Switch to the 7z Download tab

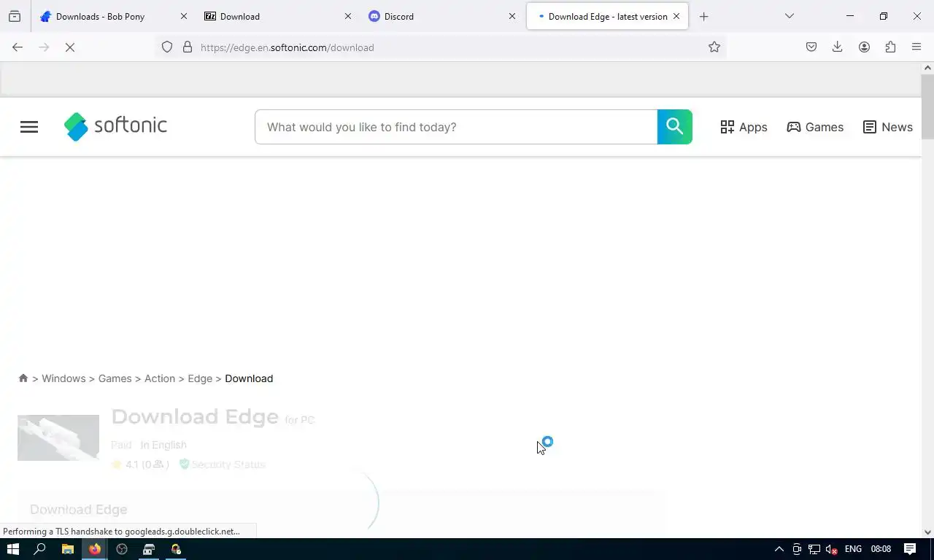point(278,16)
